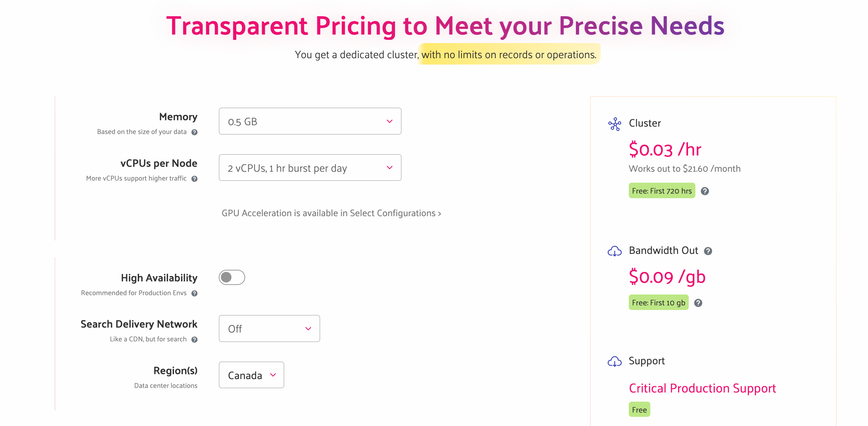
Task: Click the Cluster nodes icon
Action: pyautogui.click(x=615, y=124)
